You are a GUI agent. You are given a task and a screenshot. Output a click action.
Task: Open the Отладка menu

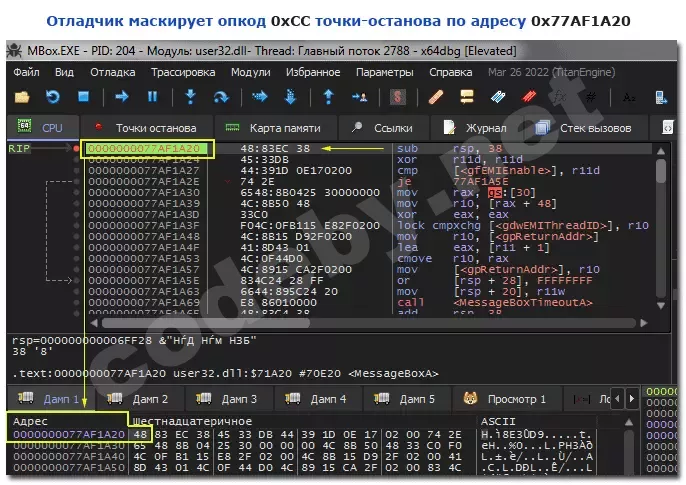[112, 72]
